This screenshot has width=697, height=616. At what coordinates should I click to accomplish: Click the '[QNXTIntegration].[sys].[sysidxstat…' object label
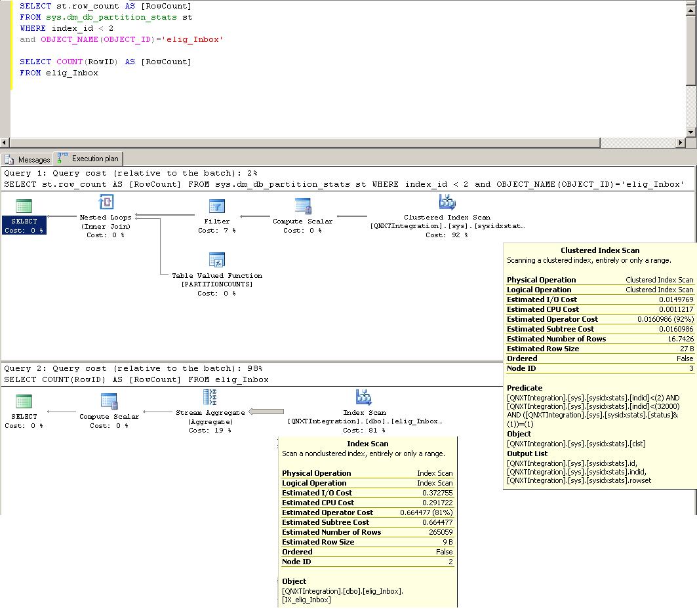(447, 226)
